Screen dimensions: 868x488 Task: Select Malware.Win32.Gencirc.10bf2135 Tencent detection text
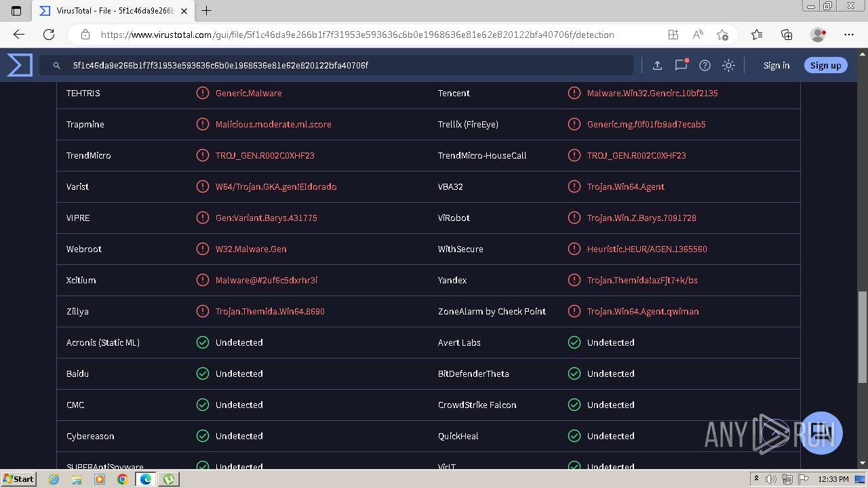[x=652, y=93]
